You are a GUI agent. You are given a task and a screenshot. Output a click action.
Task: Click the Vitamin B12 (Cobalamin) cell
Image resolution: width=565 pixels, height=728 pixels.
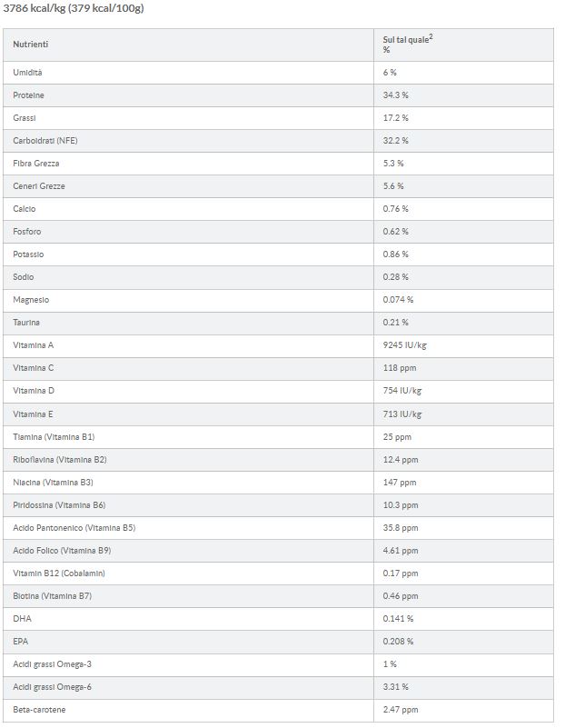(x=59, y=573)
